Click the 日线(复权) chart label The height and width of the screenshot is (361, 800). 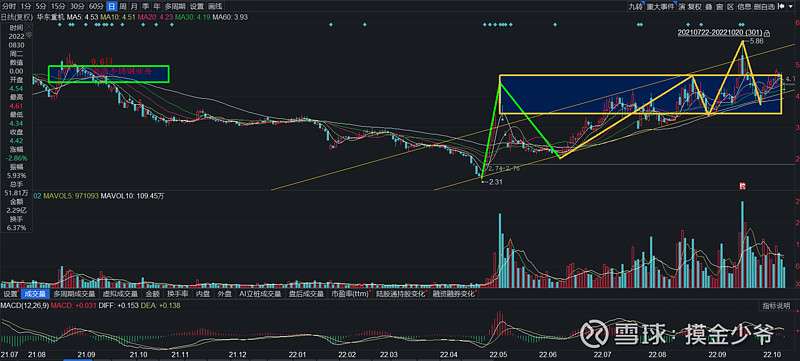click(x=17, y=17)
